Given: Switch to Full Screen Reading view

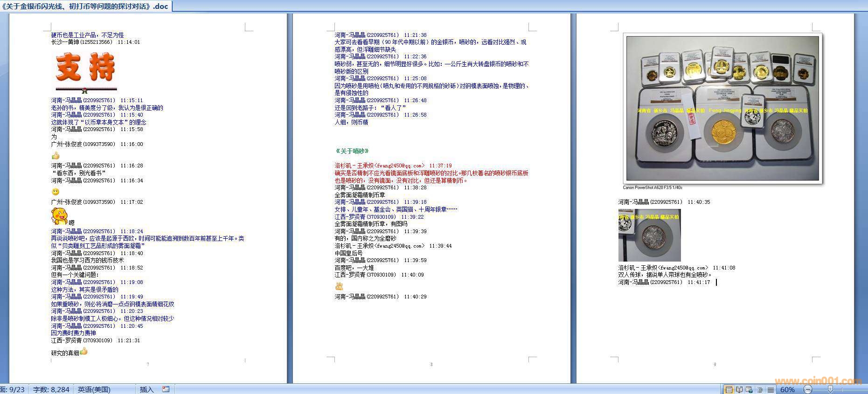Looking at the screenshot, I should pyautogui.click(x=739, y=389).
